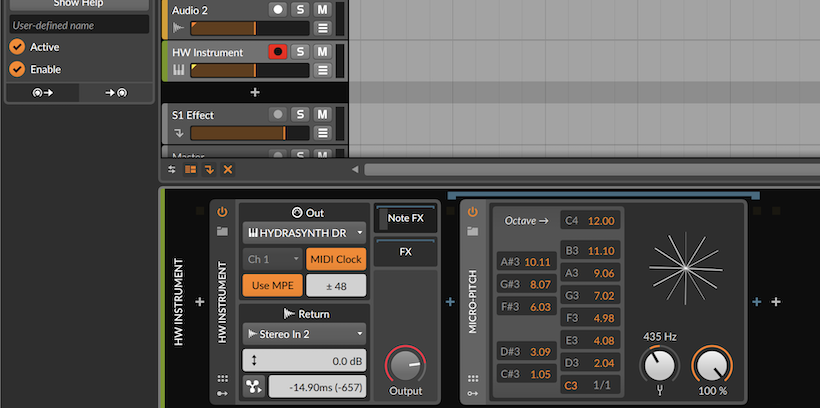The height and width of the screenshot is (408, 820).
Task: Open the Ch 1 channel dropdown
Action: (272, 259)
